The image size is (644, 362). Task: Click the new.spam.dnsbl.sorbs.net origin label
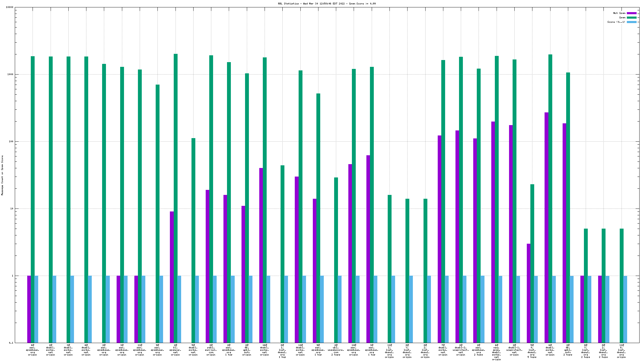496,352
